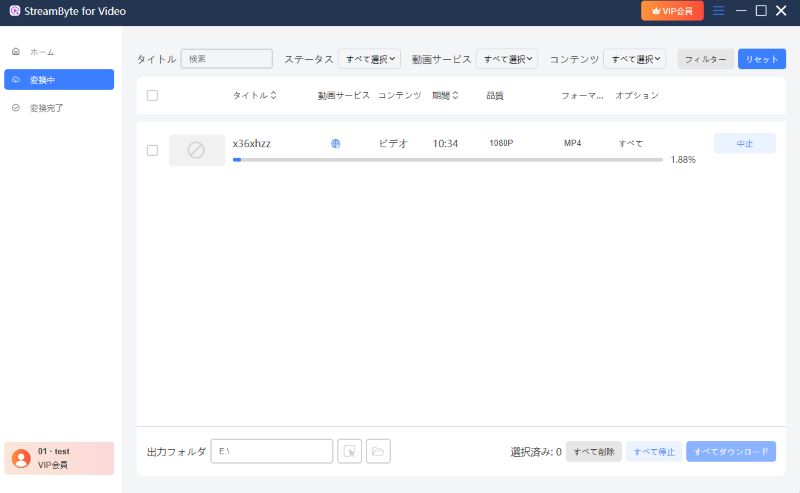The width and height of the screenshot is (800, 493).
Task: Click the MP4 format value
Action: 572,143
